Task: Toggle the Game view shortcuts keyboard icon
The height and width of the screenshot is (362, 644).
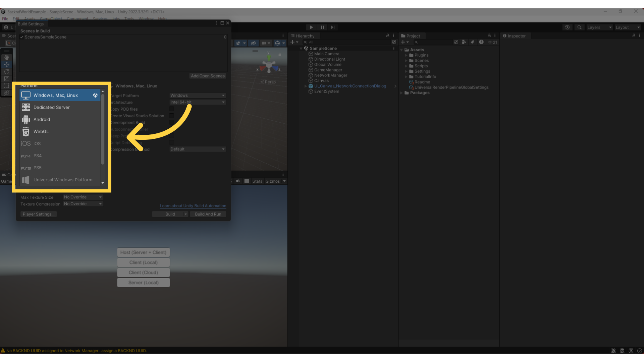Action: coord(247,181)
